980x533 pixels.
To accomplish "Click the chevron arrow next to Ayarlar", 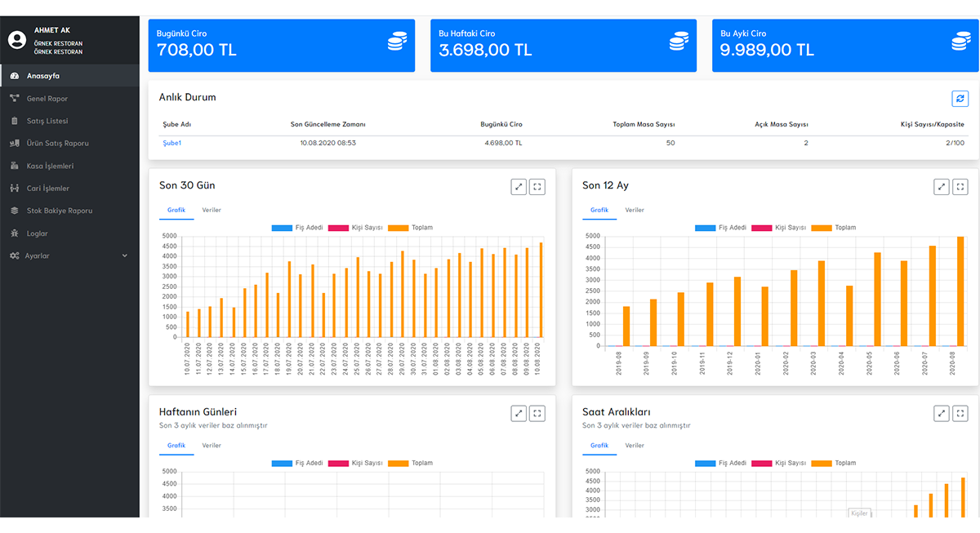I will point(125,255).
